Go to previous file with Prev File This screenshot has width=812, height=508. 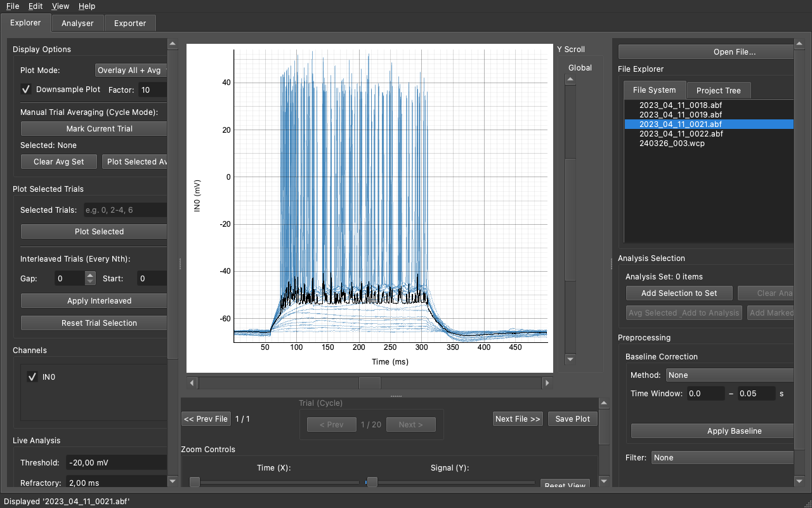coord(206,418)
